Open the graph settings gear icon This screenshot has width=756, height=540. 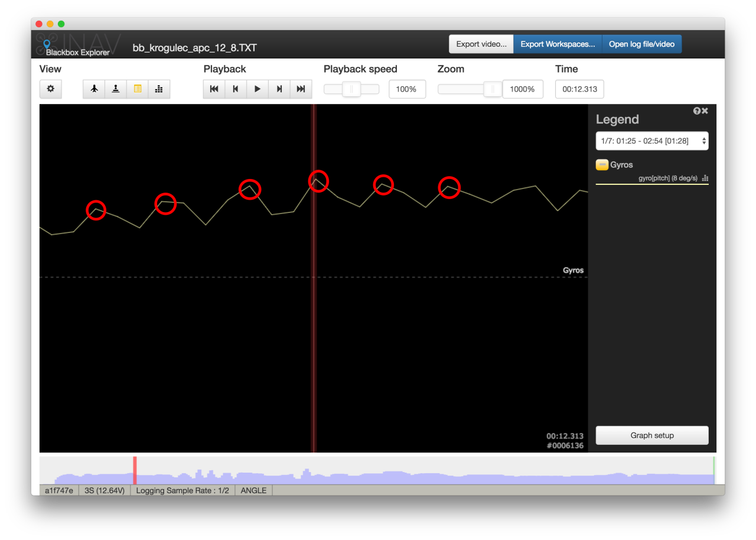pyautogui.click(x=50, y=89)
